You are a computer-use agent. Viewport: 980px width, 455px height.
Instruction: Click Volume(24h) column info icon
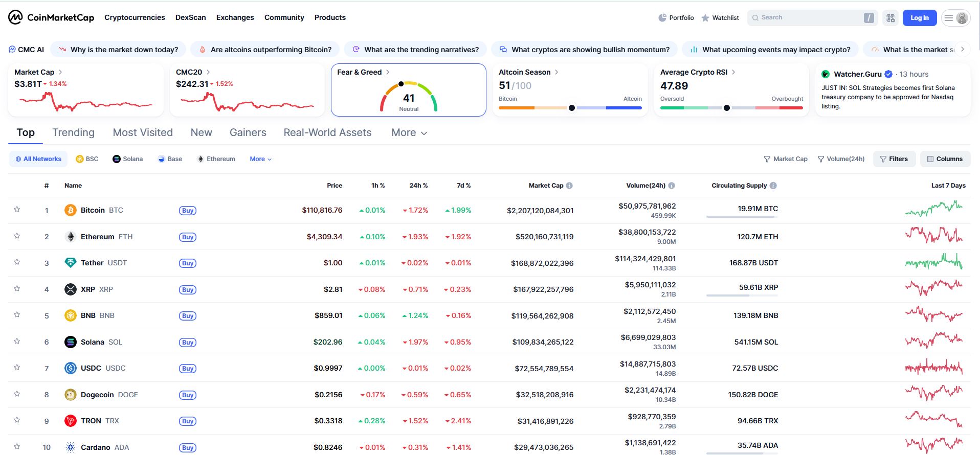(x=672, y=186)
